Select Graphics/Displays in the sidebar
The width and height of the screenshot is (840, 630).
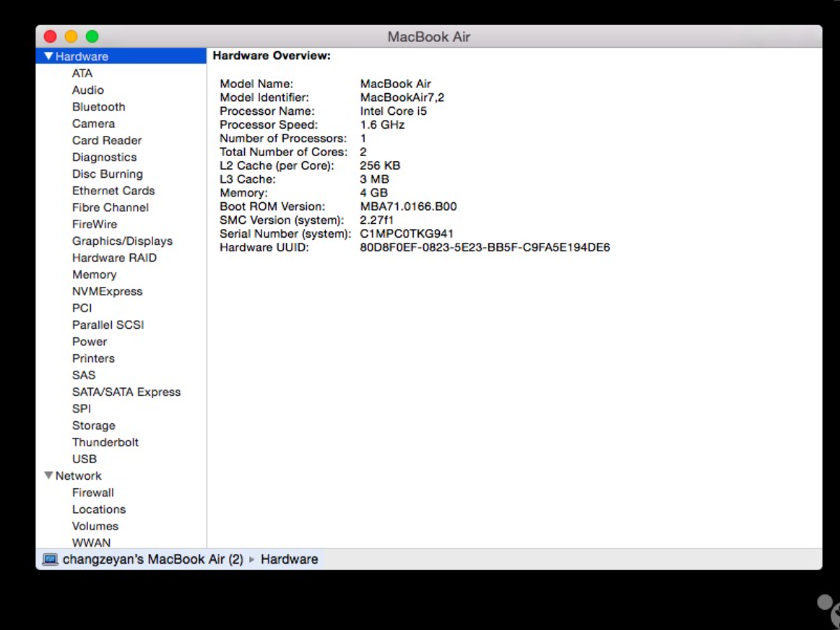coord(122,241)
